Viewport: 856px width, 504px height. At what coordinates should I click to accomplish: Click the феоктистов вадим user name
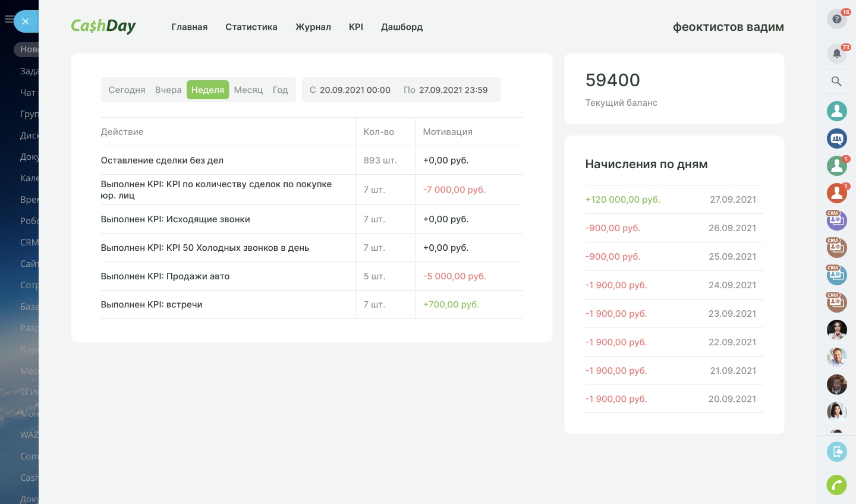click(728, 27)
